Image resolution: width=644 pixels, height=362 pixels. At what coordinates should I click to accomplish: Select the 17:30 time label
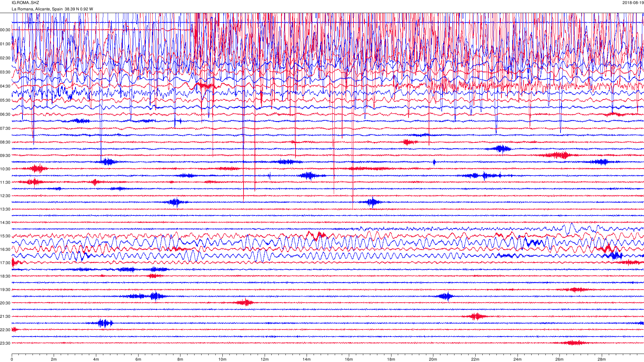pos(5,263)
